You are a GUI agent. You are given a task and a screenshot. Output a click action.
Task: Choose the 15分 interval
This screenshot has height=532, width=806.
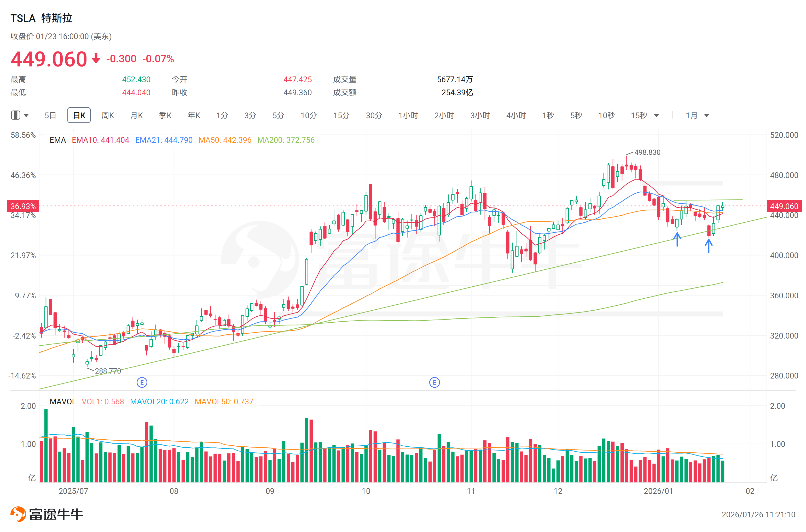341,115
